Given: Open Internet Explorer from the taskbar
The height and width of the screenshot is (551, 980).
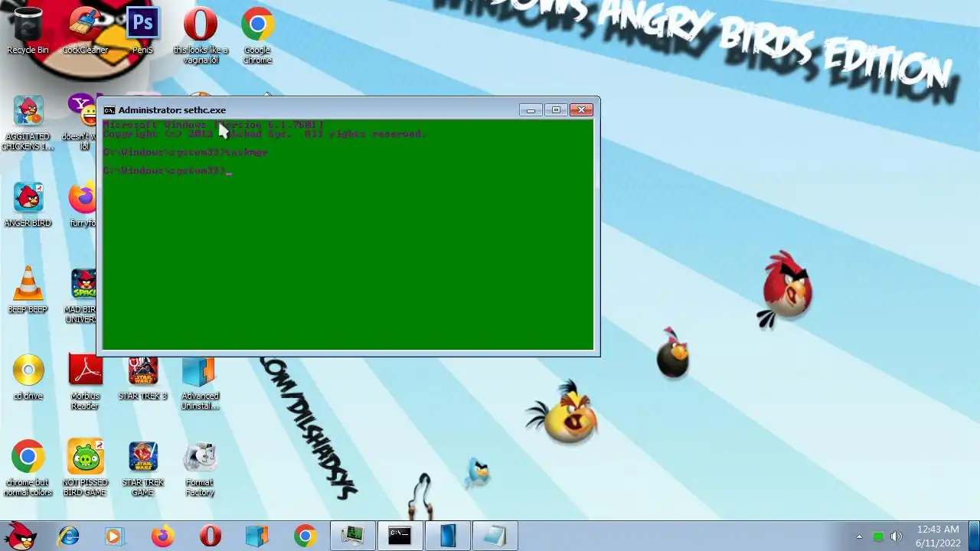Looking at the screenshot, I should [68, 536].
